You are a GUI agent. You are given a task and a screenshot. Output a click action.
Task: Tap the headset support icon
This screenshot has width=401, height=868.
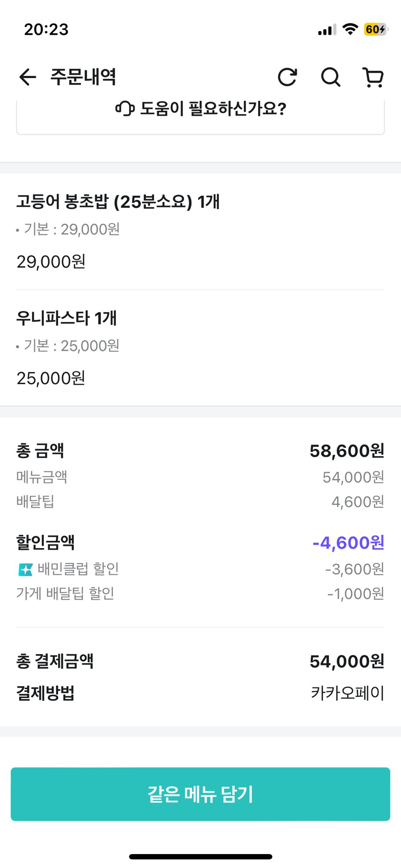click(125, 108)
